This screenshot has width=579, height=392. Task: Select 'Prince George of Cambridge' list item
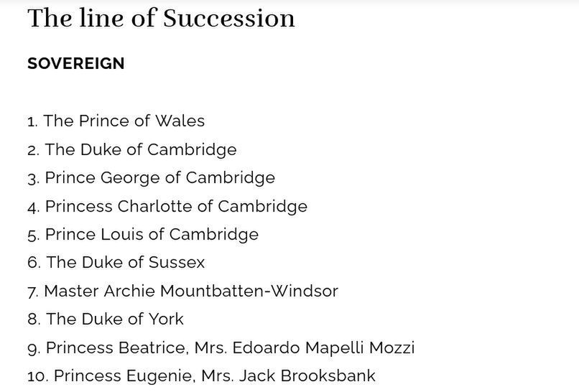(151, 178)
